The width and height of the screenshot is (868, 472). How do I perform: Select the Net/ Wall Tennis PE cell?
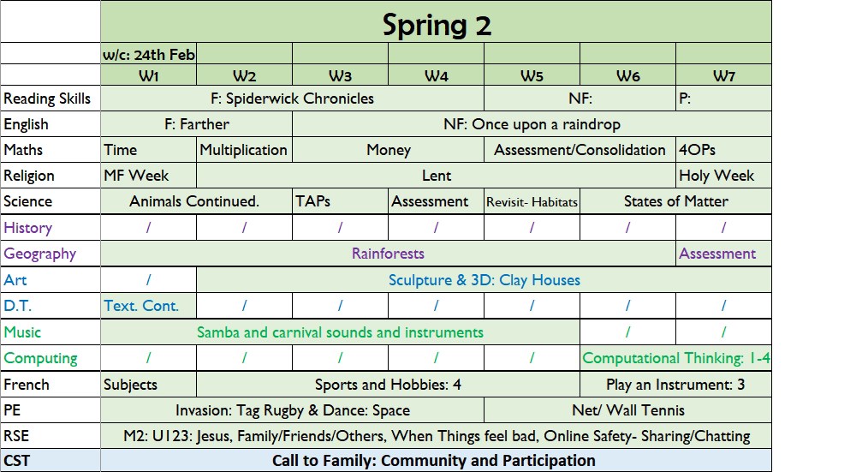[x=627, y=410]
